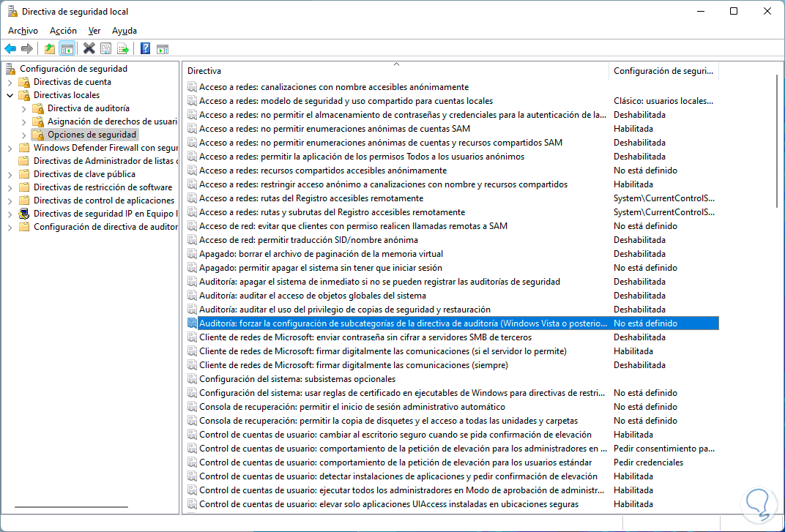
Task: Sort by Configuración de seguridad column header
Action: coord(663,71)
